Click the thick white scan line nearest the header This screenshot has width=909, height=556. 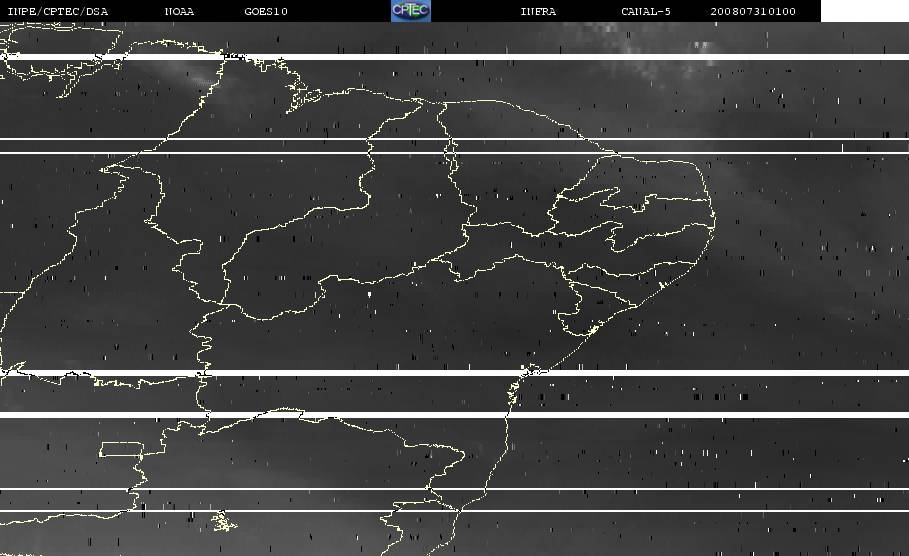450,57
